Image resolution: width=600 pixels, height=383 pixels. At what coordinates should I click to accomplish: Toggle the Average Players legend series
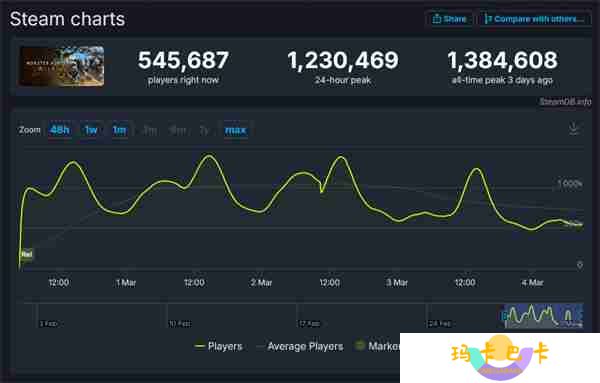coord(300,346)
